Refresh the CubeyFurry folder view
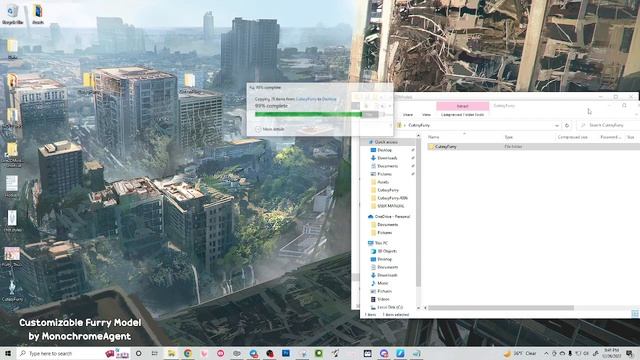This screenshot has height=360, width=640. (567, 126)
